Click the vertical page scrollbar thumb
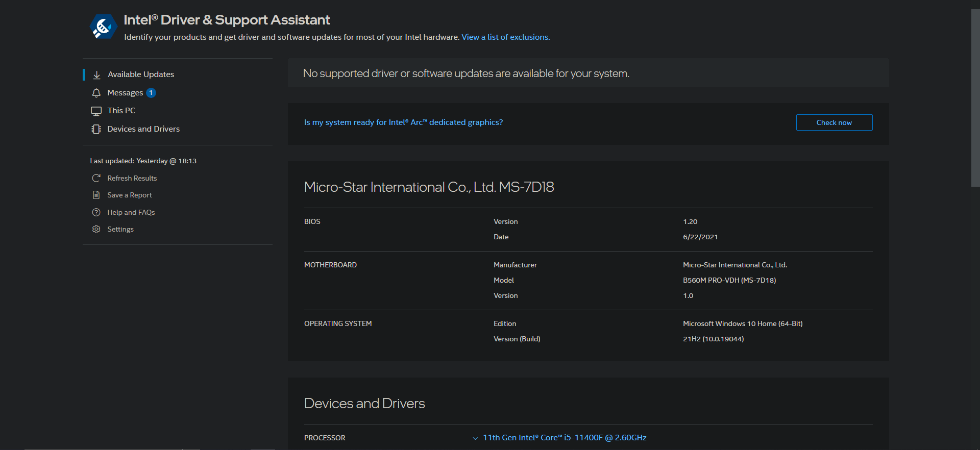Screen dimensions: 980x450 [975, 97]
